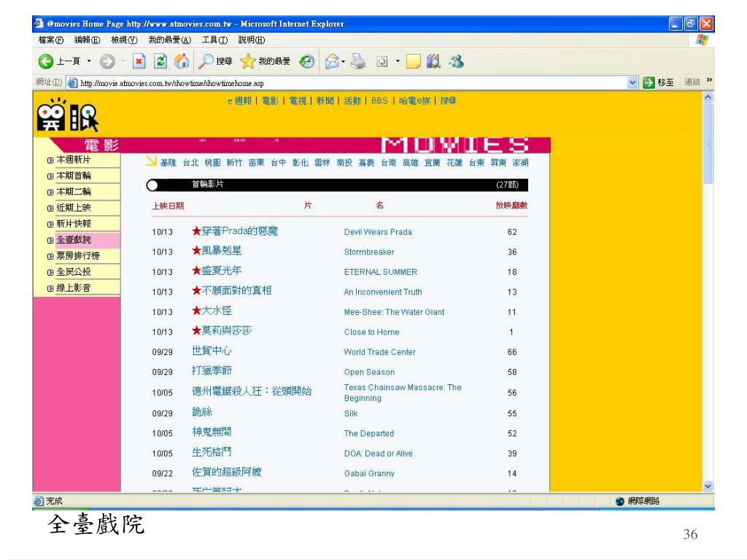Click the vertical scrollbar down arrow
The height and width of the screenshot is (560, 747).
click(x=708, y=486)
